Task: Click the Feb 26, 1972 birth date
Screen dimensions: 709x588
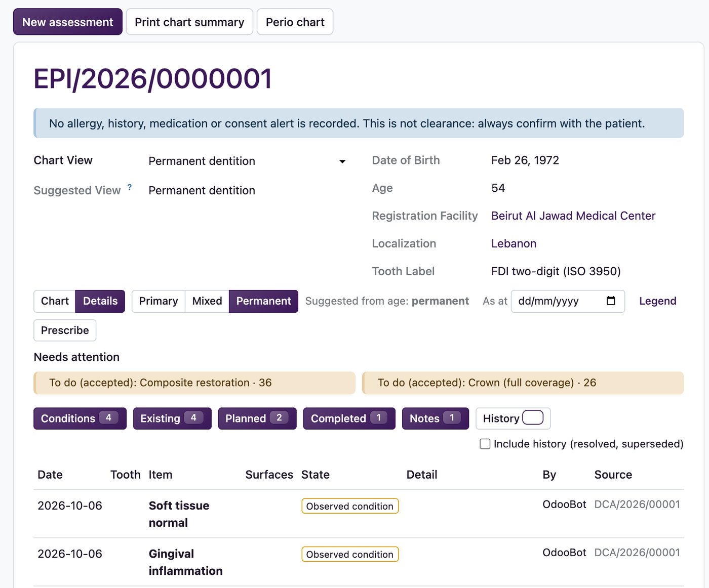Action: (x=525, y=160)
